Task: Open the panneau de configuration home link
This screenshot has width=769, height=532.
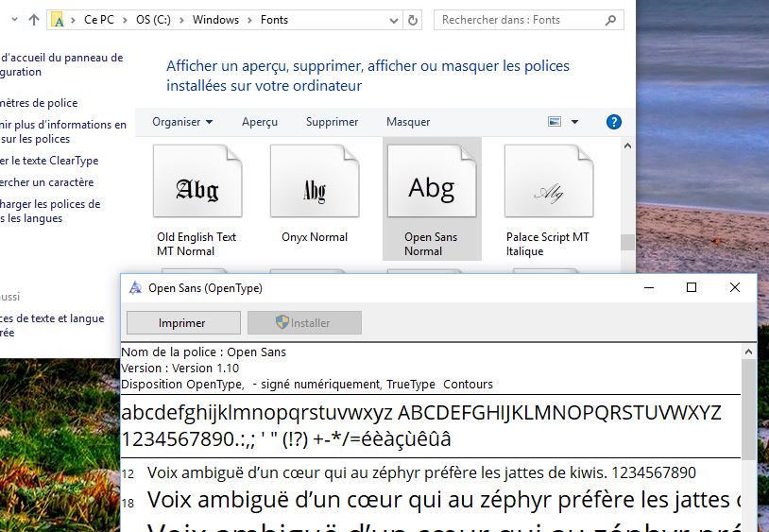Action: click(61, 64)
